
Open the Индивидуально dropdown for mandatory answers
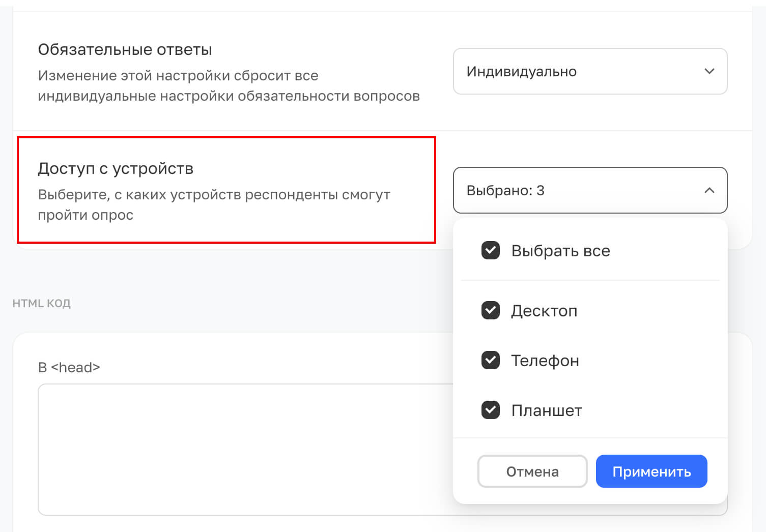[x=590, y=71]
